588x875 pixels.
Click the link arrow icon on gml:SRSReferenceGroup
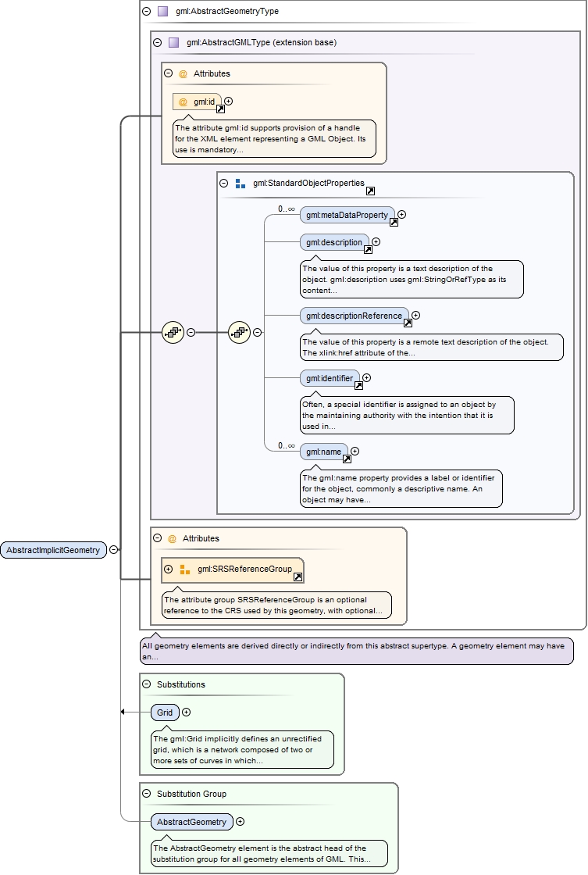pos(298,577)
